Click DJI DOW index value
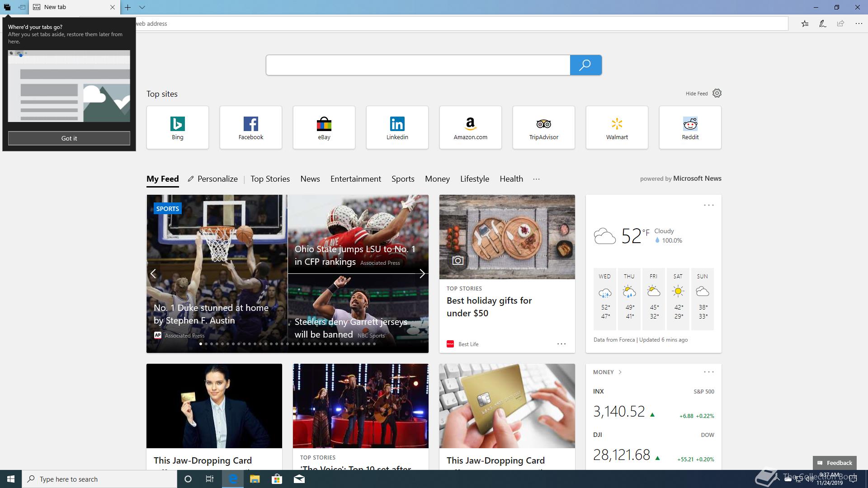Screen dimensions: 868x488 coord(622,455)
